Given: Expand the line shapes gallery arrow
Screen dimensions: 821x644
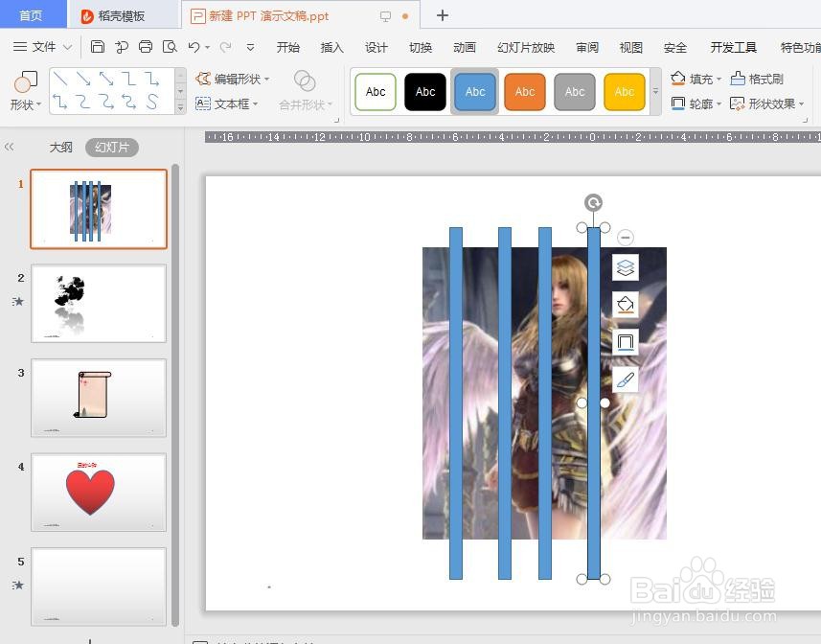Looking at the screenshot, I should (x=180, y=107).
